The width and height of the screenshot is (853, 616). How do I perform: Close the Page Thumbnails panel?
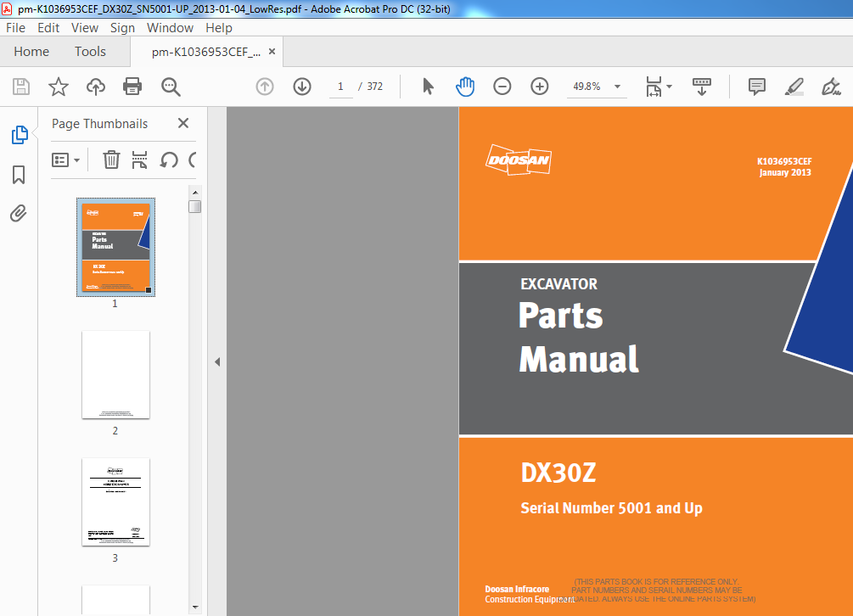pyautogui.click(x=183, y=123)
